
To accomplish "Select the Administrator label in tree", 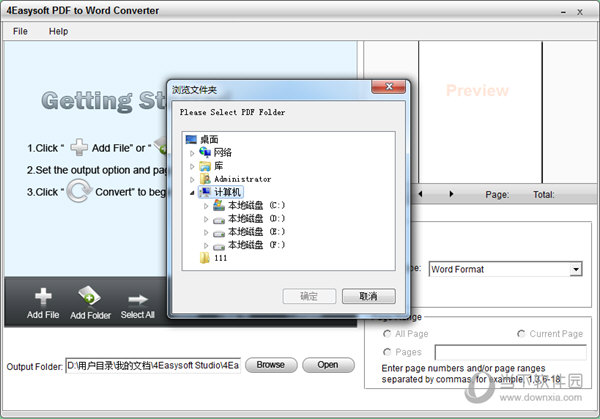I will point(242,179).
